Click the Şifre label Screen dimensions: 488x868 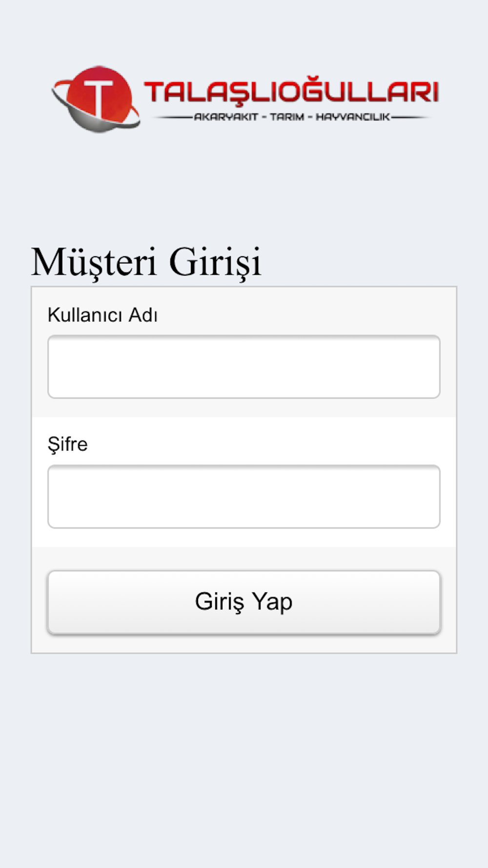pos(67,445)
